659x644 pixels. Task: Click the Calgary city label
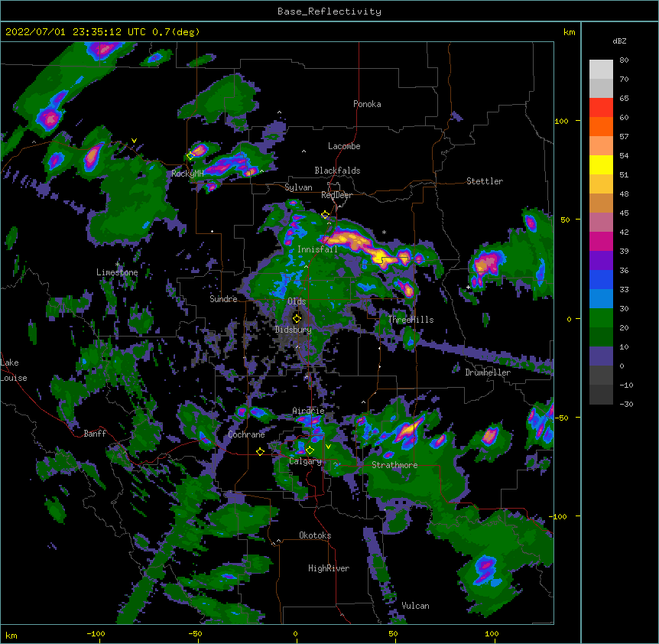point(305,461)
